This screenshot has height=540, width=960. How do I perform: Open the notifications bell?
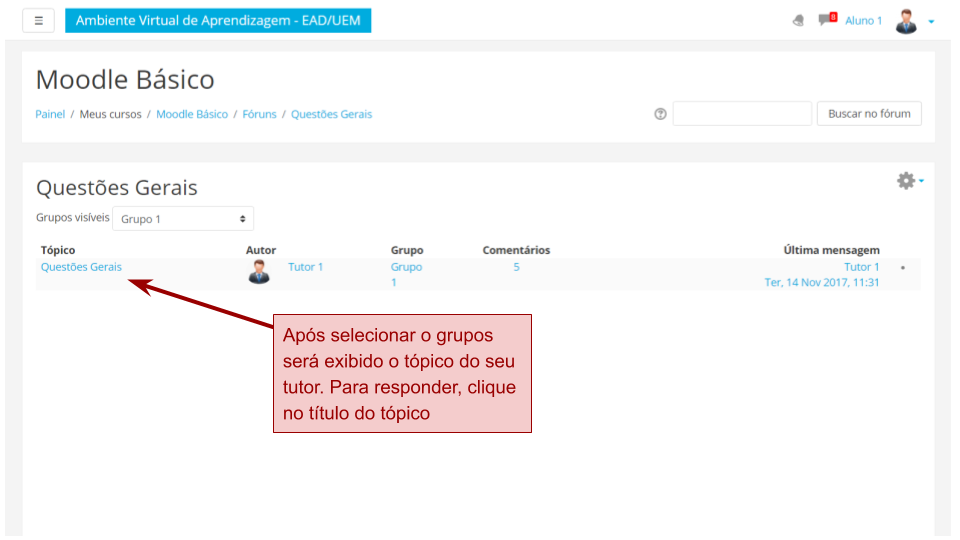pos(798,21)
